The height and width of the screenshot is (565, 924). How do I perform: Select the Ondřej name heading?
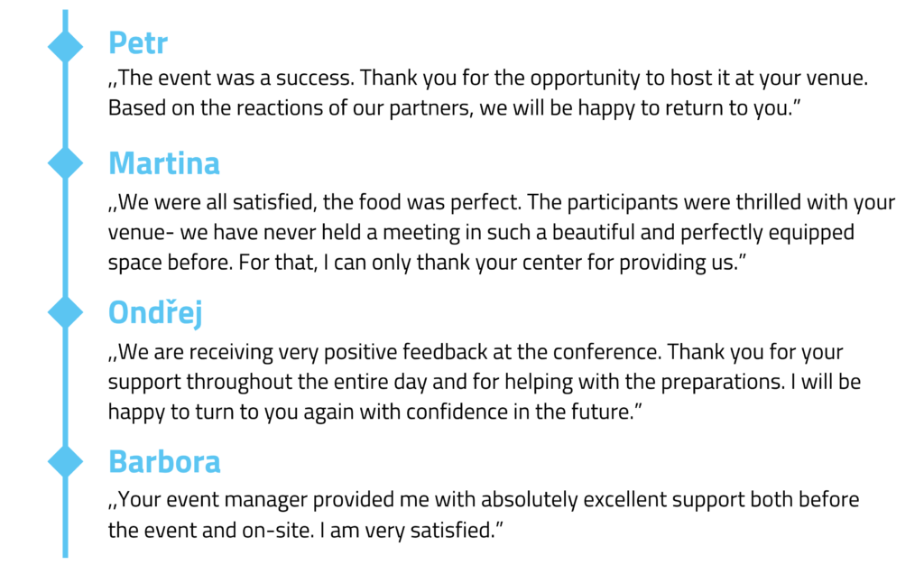pos(155,313)
